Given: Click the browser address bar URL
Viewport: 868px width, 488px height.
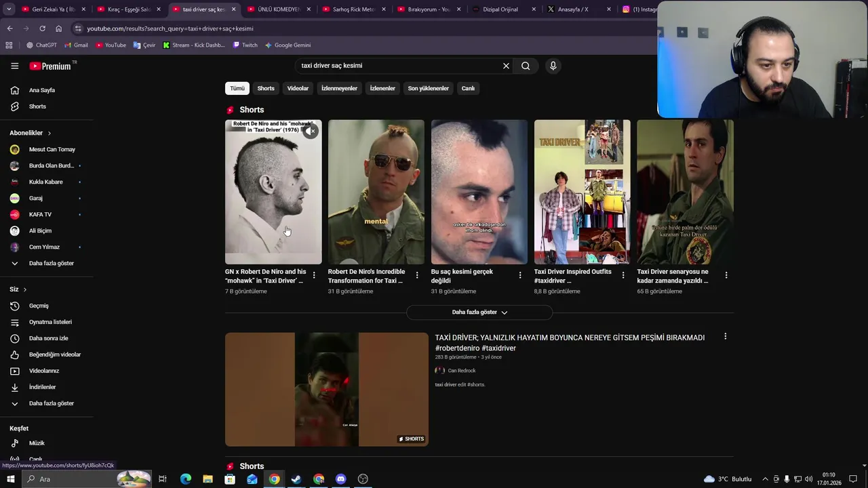Looking at the screenshot, I should coord(170,28).
